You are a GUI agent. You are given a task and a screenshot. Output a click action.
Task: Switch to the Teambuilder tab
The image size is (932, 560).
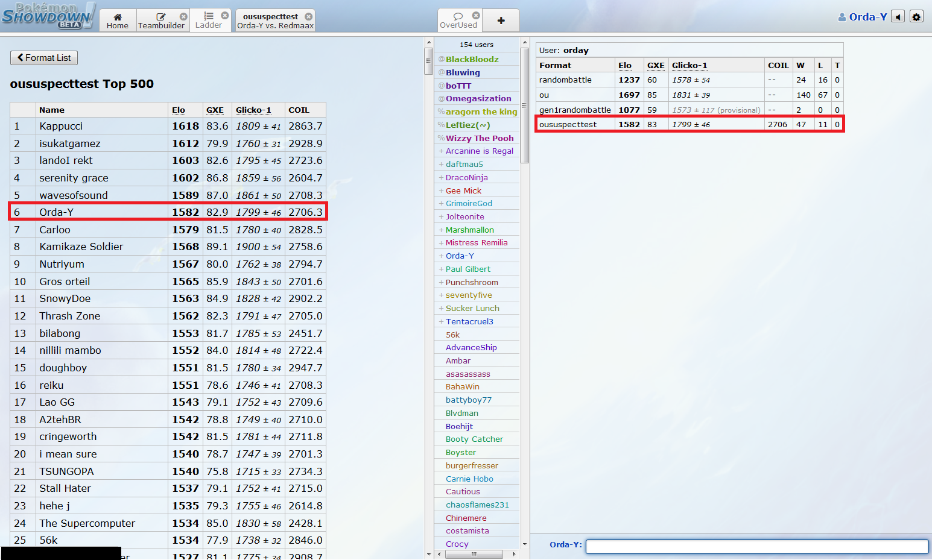(x=160, y=20)
